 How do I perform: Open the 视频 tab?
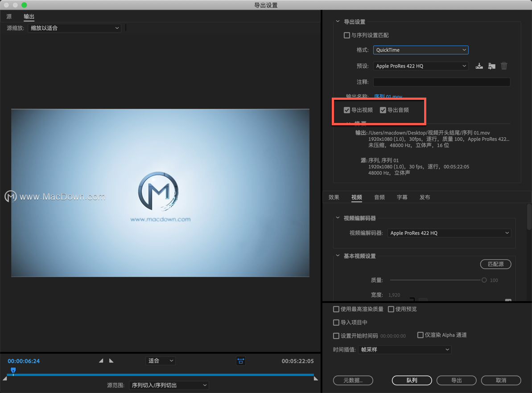[357, 197]
